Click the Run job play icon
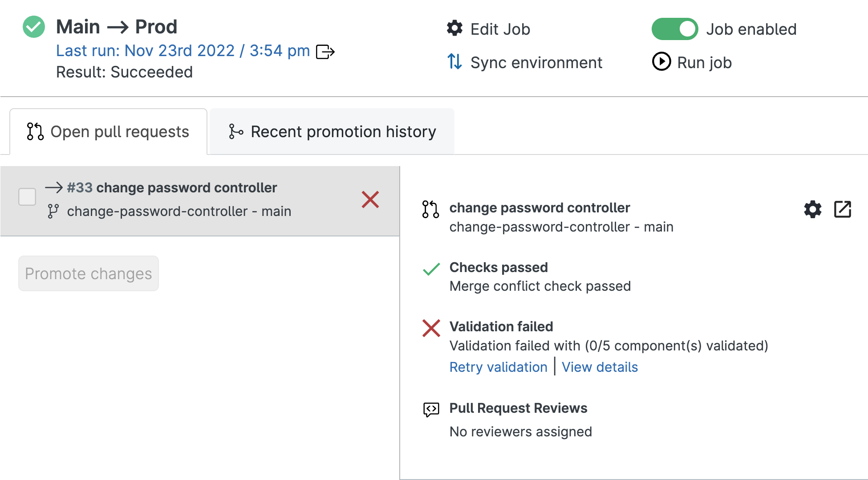Viewport: 868px width, 480px height. coord(661,62)
